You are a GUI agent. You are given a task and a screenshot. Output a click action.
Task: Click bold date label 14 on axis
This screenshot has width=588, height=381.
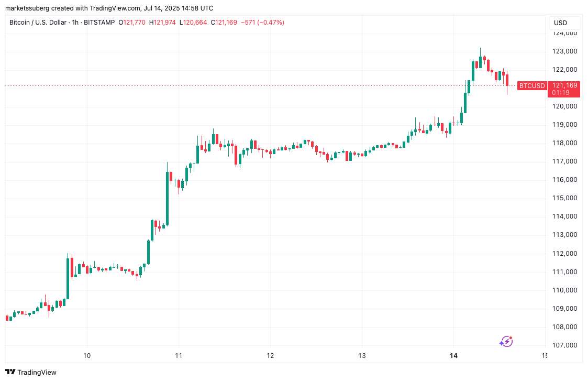(454, 355)
